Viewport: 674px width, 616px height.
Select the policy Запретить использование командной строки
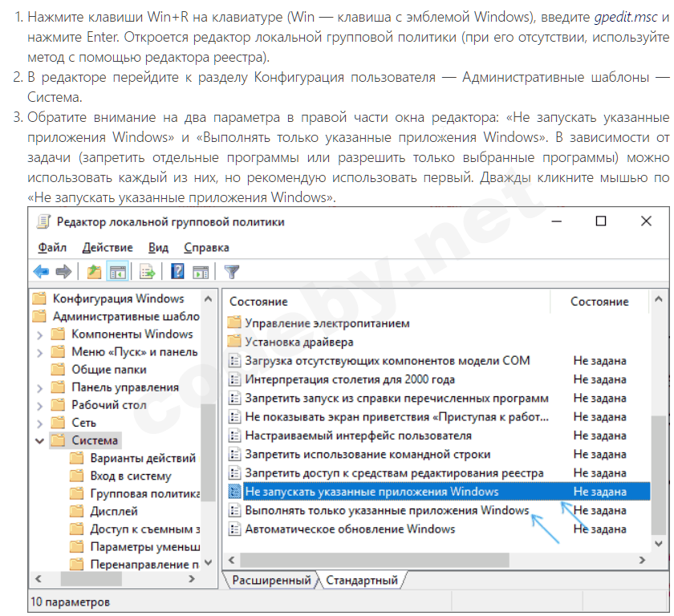coord(367,454)
